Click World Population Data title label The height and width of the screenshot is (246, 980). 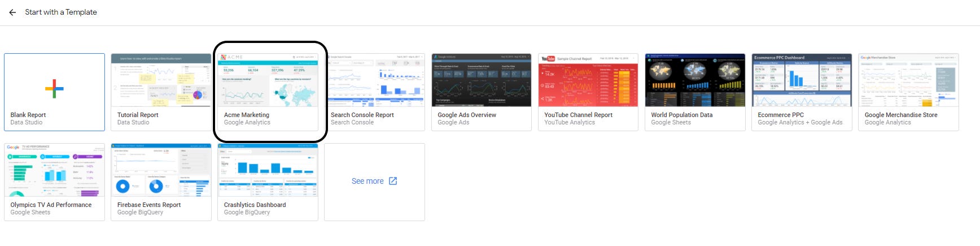682,115
